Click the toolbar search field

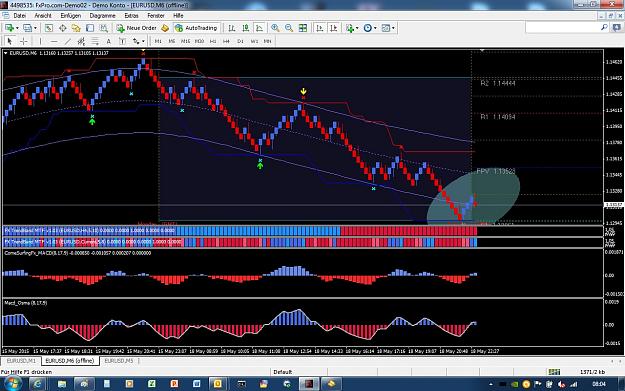pos(562,28)
